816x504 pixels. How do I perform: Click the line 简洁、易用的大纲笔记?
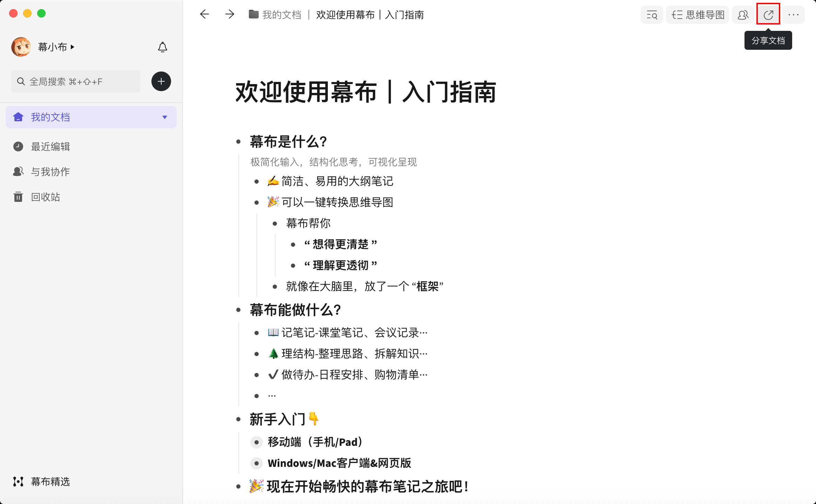pos(331,181)
